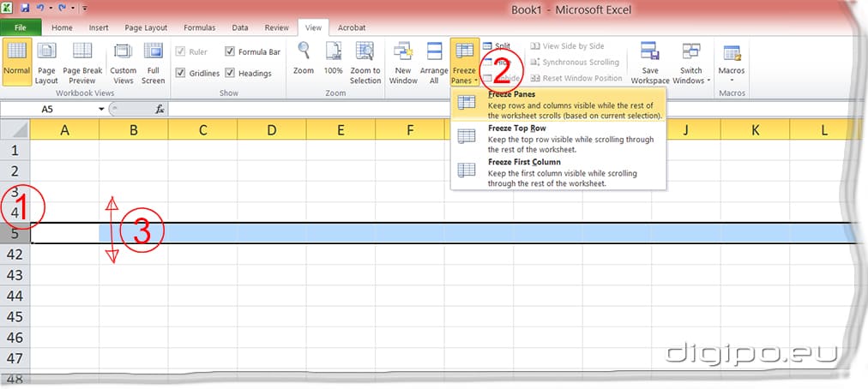Select column C header

pyautogui.click(x=202, y=130)
